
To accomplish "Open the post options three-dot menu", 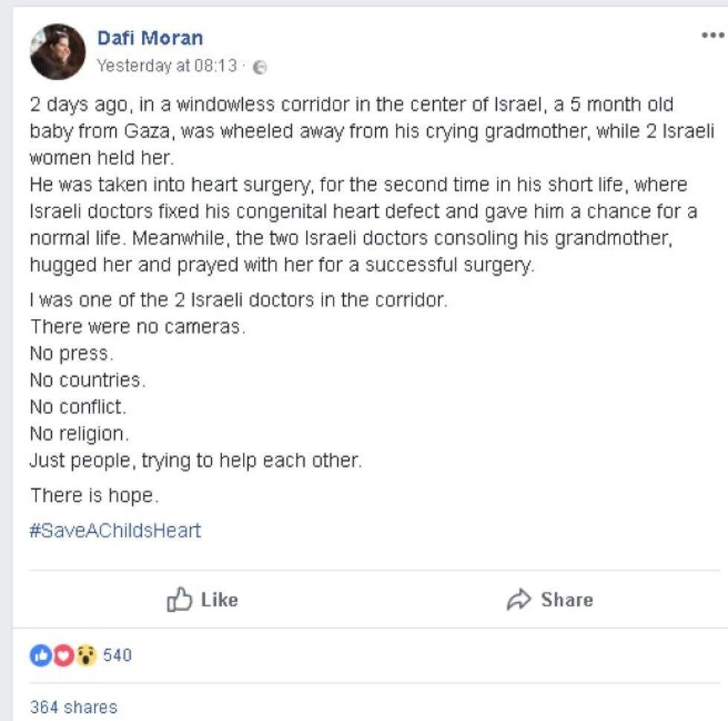I will click(x=712, y=35).
